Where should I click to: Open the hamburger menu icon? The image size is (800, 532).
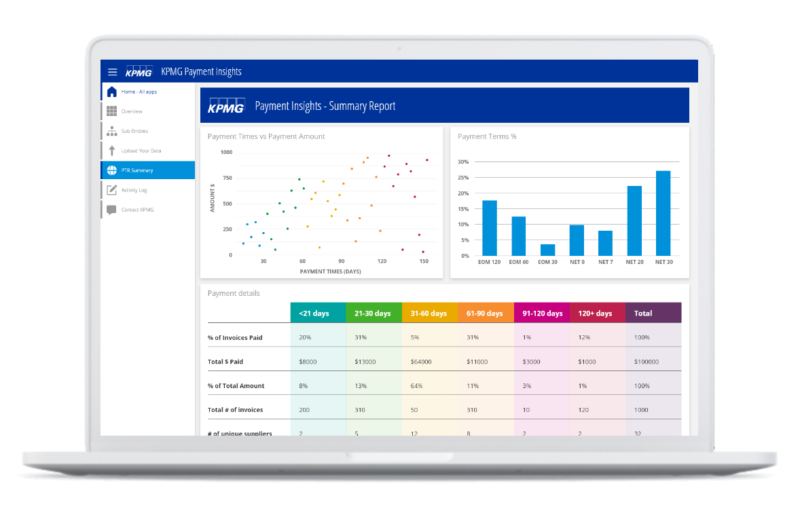pos(113,72)
